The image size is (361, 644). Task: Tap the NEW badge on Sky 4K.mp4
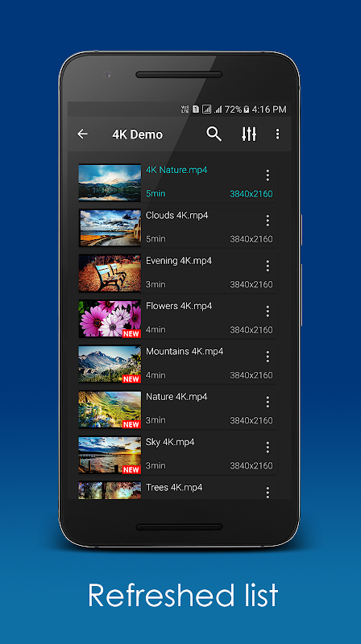point(131,469)
